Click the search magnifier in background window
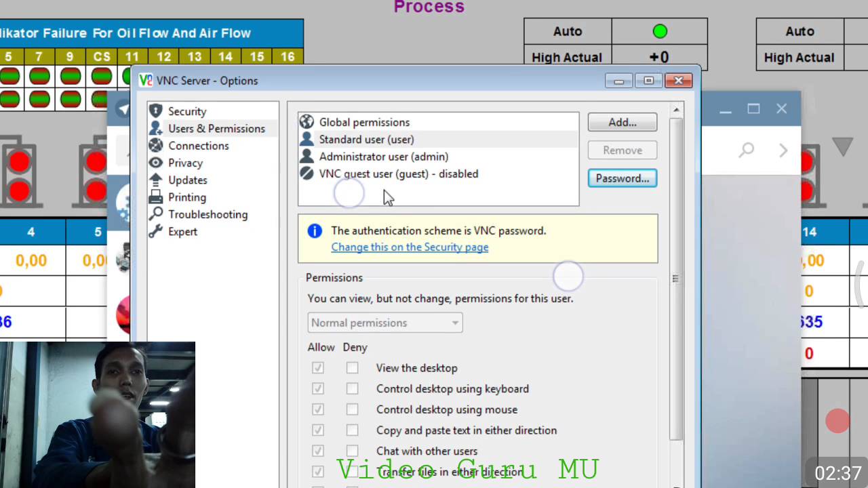Screen dimensions: 868x488 point(746,149)
